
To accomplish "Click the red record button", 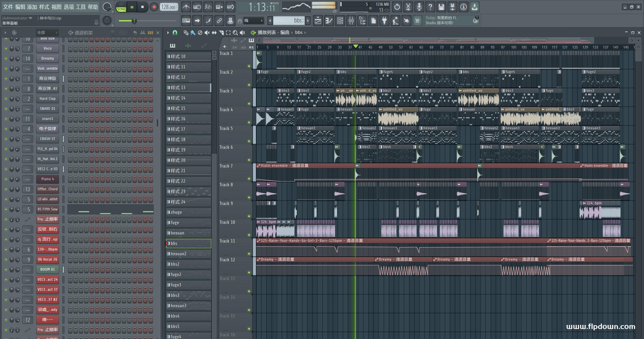I will coord(154,7).
